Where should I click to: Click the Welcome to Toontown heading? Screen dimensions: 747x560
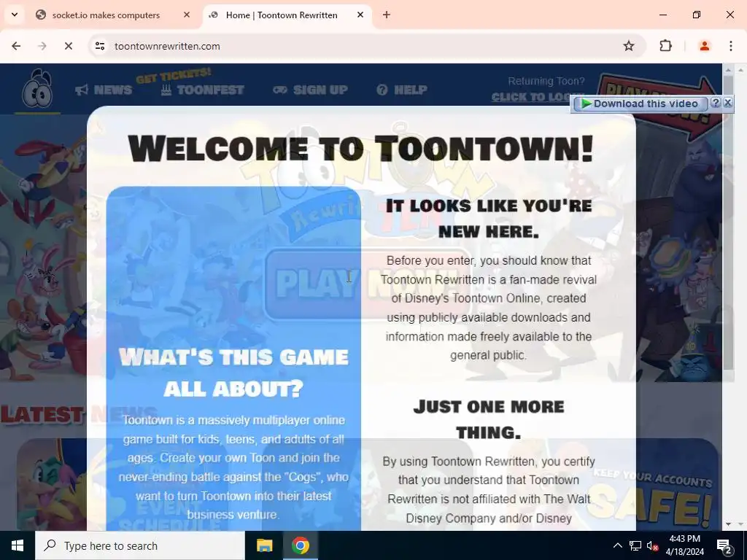tap(360, 148)
